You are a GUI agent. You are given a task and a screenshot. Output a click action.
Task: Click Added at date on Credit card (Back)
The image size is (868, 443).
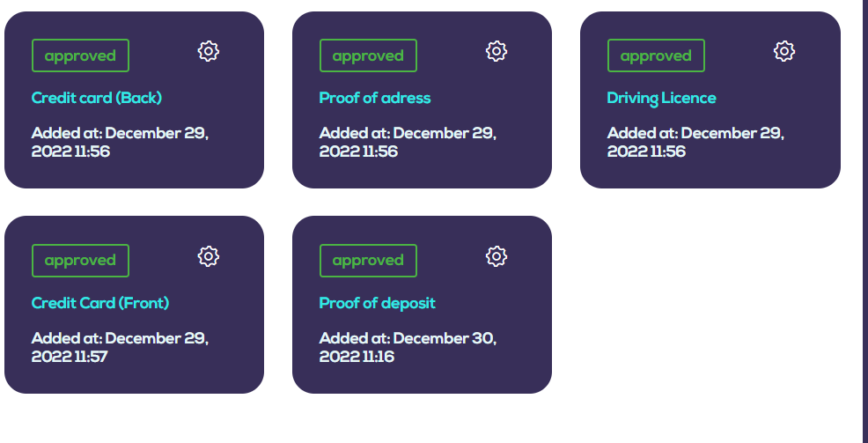pyautogui.click(x=120, y=143)
